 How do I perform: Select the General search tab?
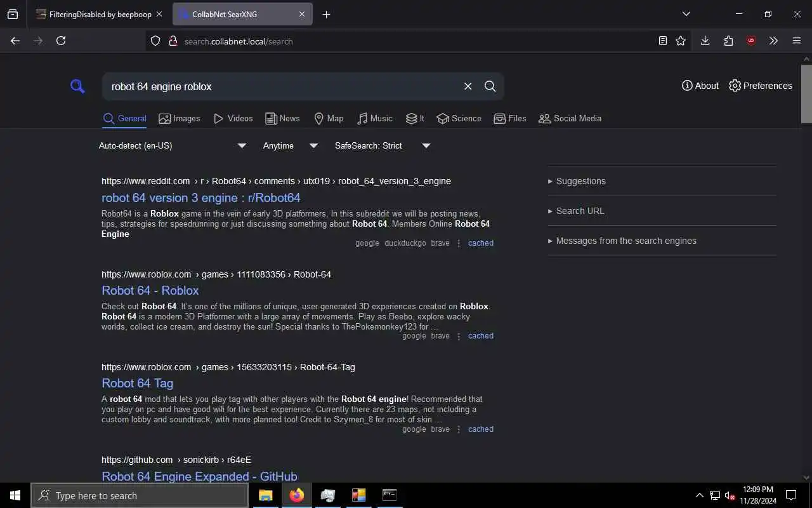[125, 119]
